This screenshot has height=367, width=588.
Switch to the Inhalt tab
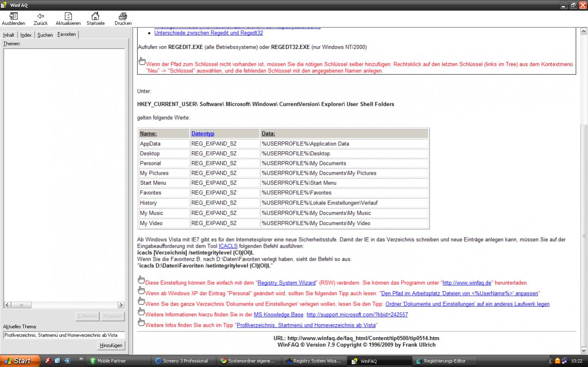pyautogui.click(x=9, y=35)
